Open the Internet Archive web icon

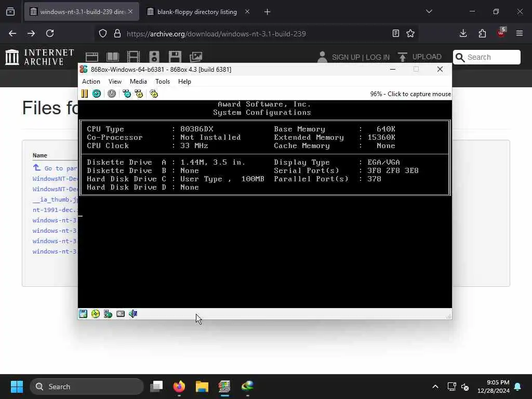click(92, 57)
